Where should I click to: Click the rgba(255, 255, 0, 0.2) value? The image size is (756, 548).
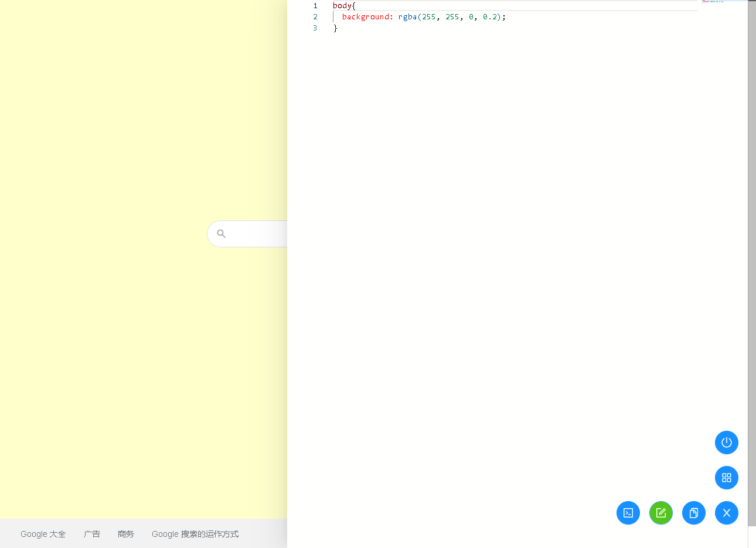click(x=449, y=17)
